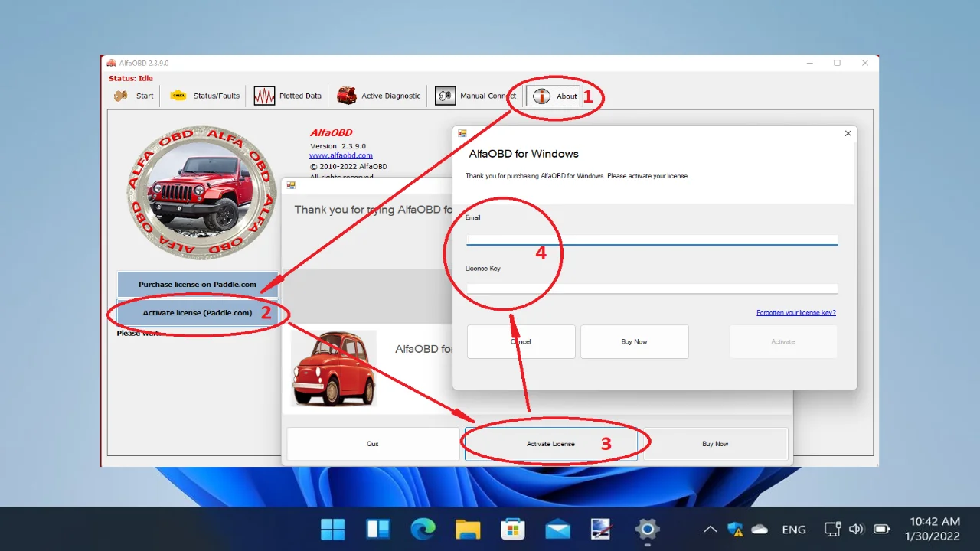This screenshot has width=980, height=551.
Task: Click the ENG language indicator
Action: (x=794, y=530)
